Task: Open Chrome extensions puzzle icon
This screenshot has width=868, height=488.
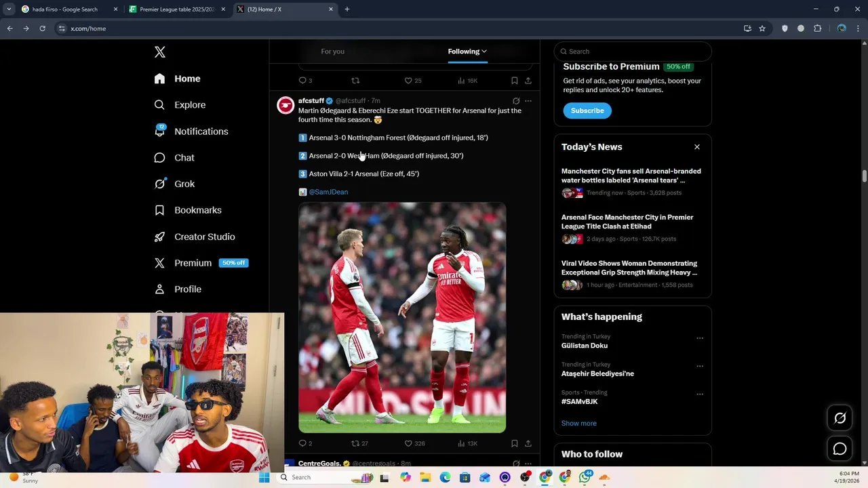Action: 817,28
